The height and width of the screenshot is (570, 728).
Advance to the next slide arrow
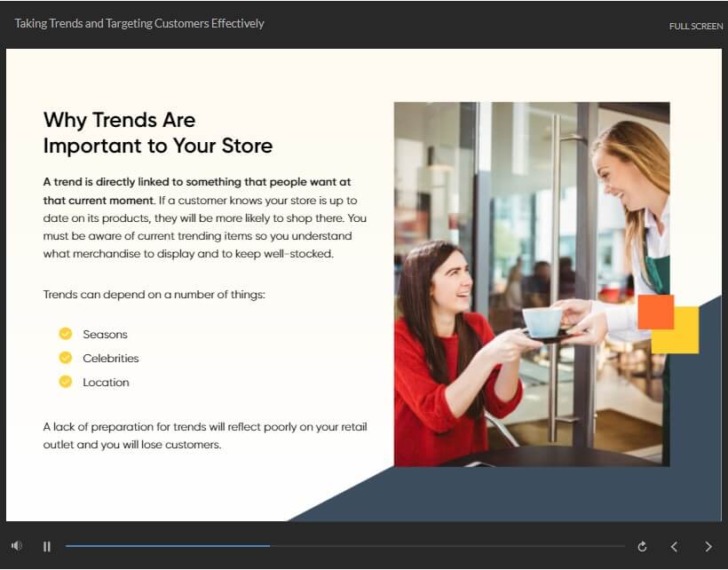pos(708,547)
